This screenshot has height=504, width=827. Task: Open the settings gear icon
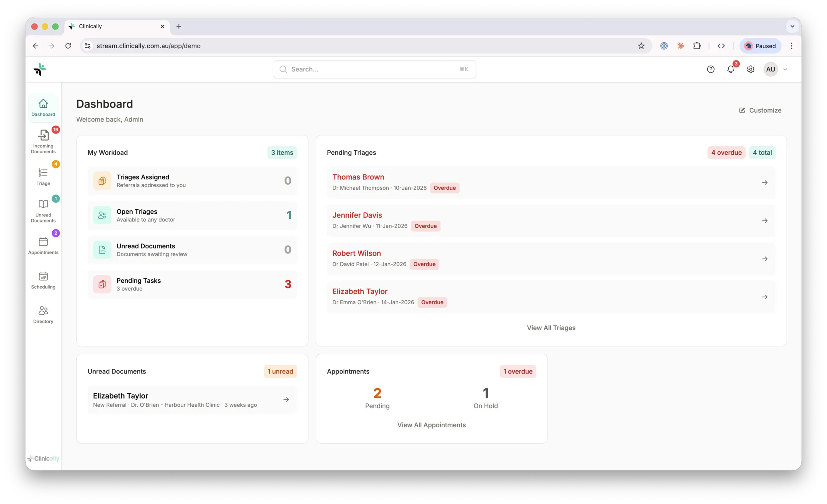(750, 69)
